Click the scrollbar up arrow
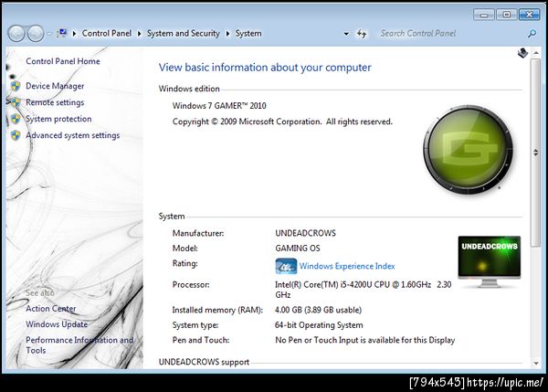 pyautogui.click(x=536, y=53)
